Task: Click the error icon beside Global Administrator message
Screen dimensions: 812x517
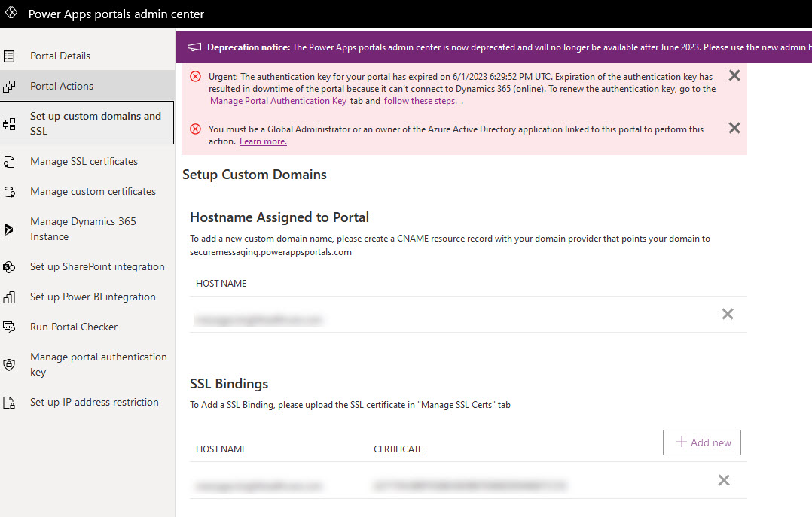Action: [195, 129]
